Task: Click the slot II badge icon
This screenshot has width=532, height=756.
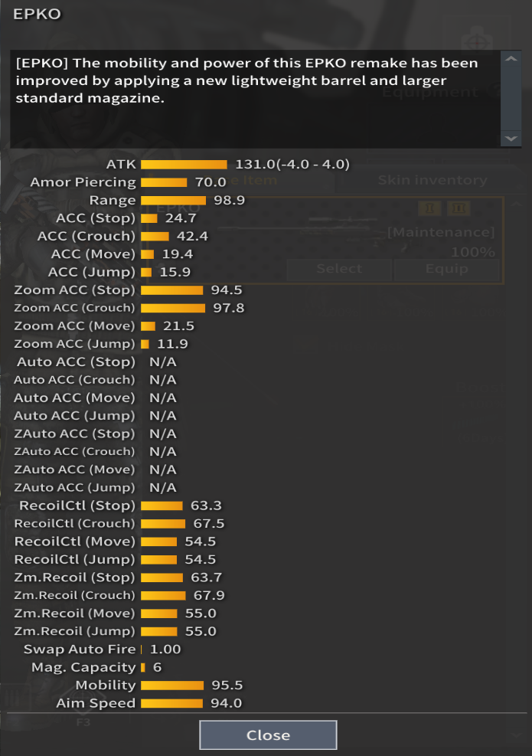Action: [x=459, y=208]
